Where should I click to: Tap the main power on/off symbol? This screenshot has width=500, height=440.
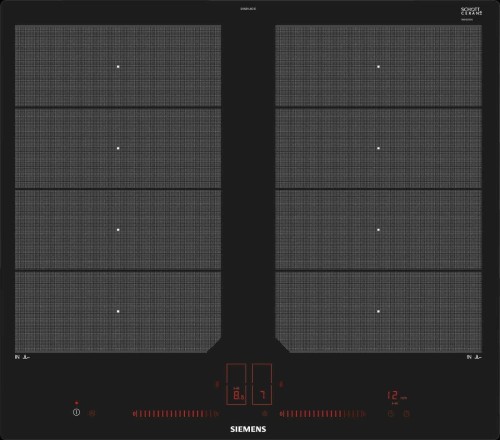click(76, 413)
